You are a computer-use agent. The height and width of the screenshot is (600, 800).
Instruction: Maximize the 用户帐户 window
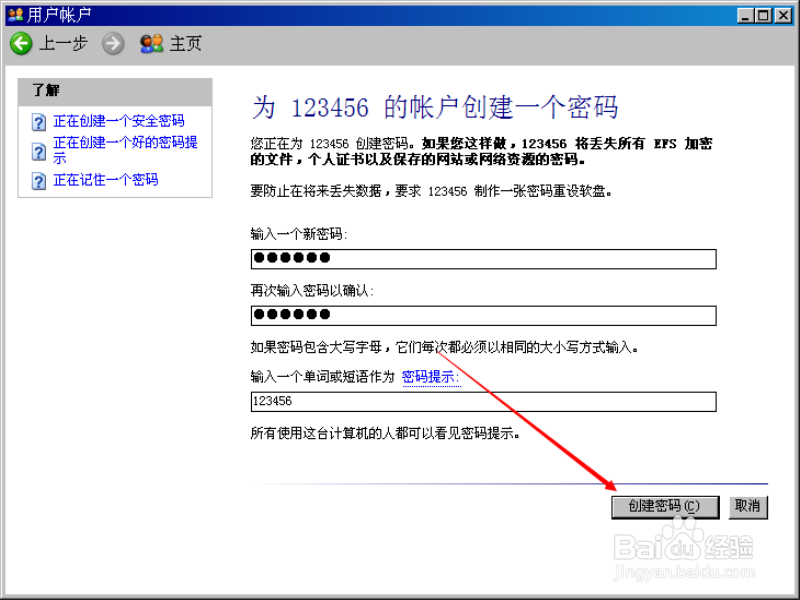(764, 15)
